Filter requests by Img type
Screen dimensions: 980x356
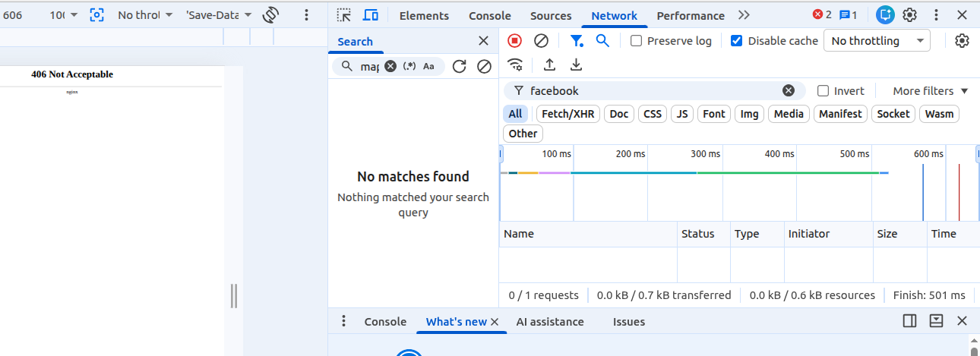tap(749, 114)
